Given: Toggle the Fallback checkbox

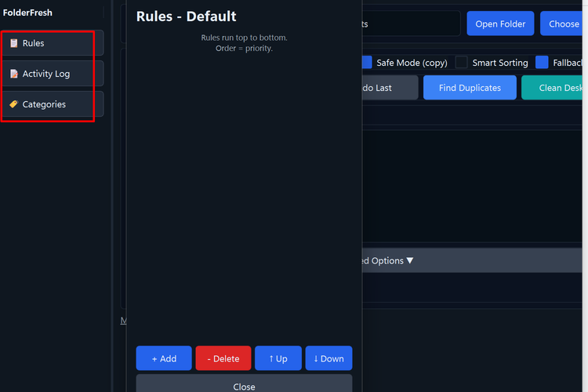Looking at the screenshot, I should 542,63.
